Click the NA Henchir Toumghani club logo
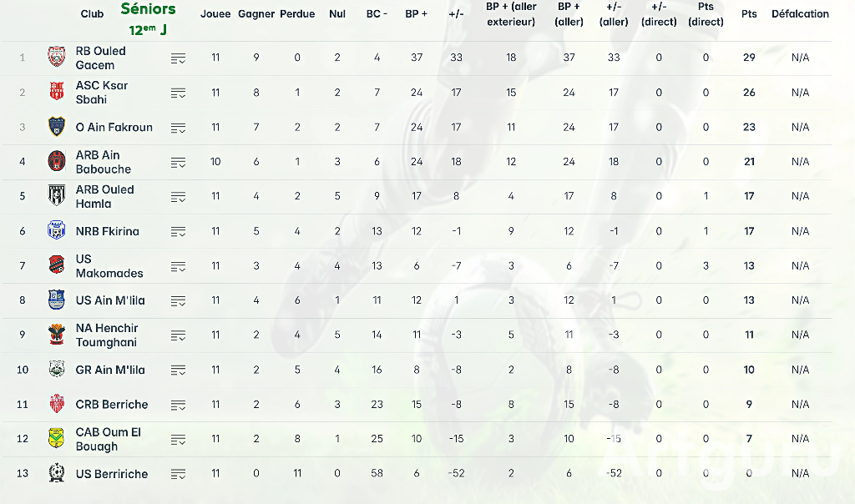The image size is (855, 504). tap(56, 335)
